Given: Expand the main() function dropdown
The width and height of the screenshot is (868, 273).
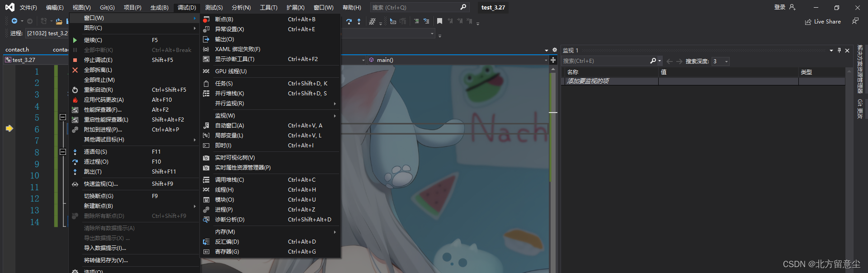Looking at the screenshot, I should point(546,60).
